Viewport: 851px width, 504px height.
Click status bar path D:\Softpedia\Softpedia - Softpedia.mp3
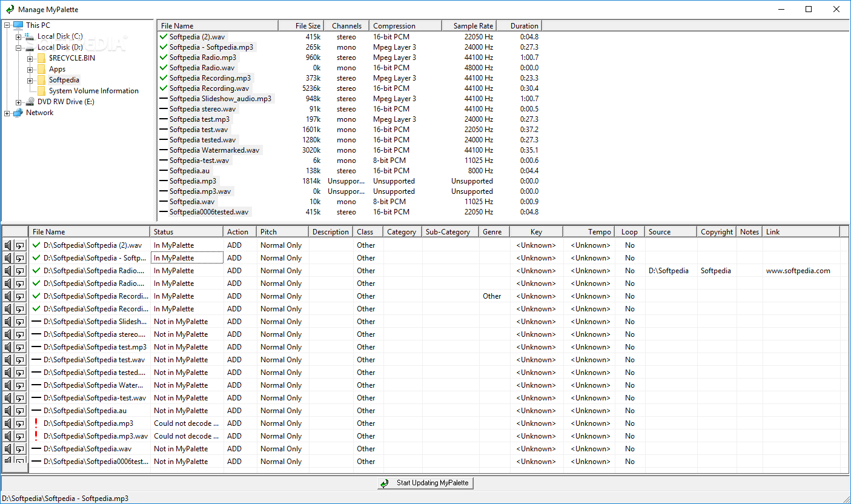click(x=65, y=498)
